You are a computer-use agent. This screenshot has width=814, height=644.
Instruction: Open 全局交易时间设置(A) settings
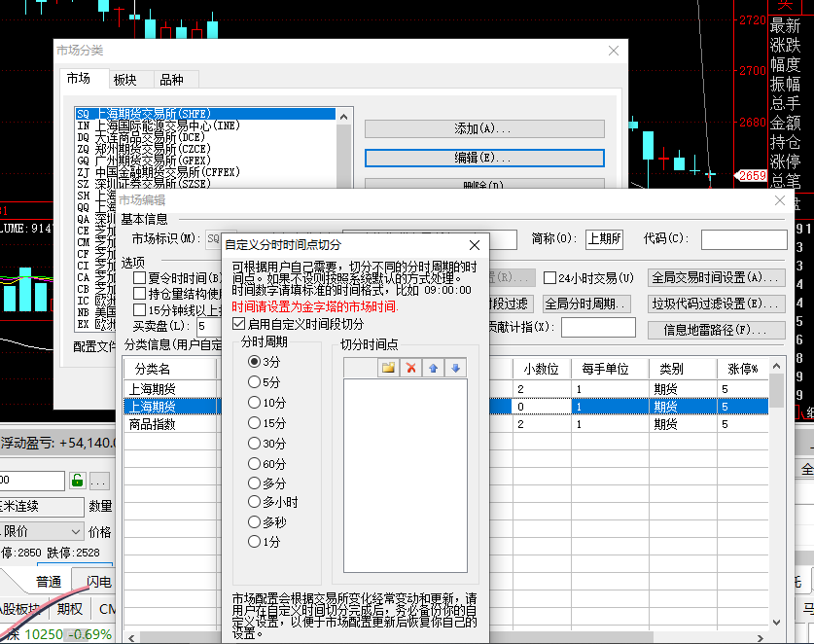717,278
